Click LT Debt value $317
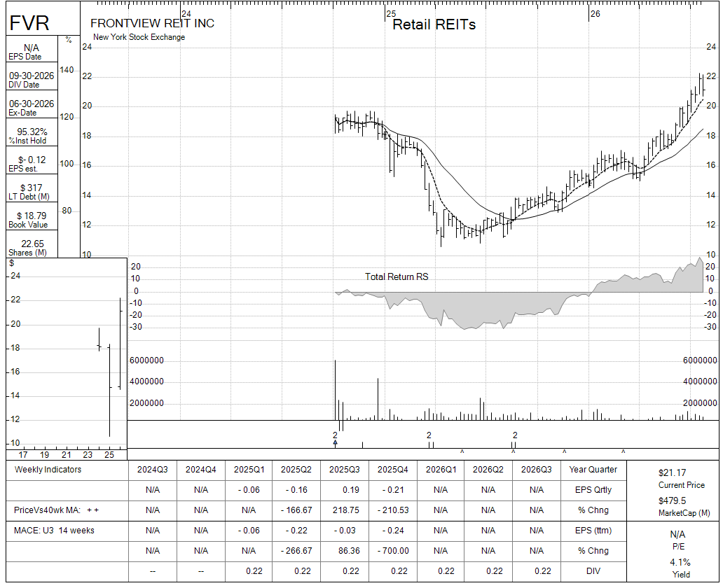The width and height of the screenshot is (723, 588). 32,188
